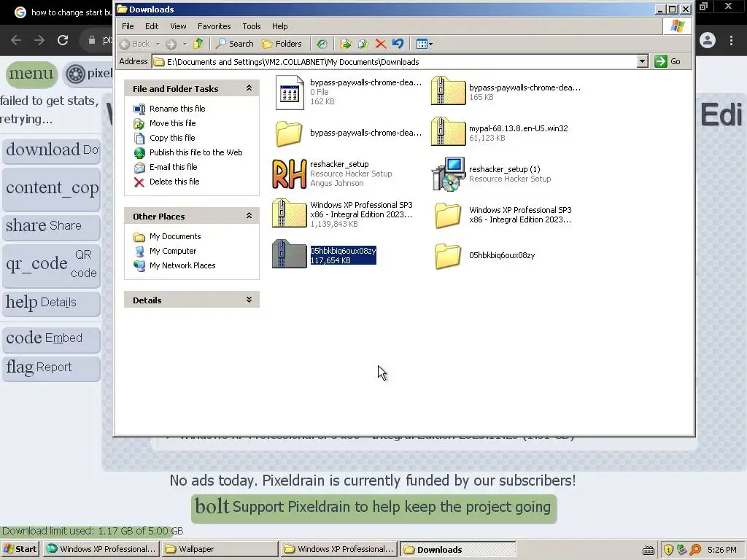Click Delete this file
Image resolution: width=747 pixels, height=560 pixels.
174,182
